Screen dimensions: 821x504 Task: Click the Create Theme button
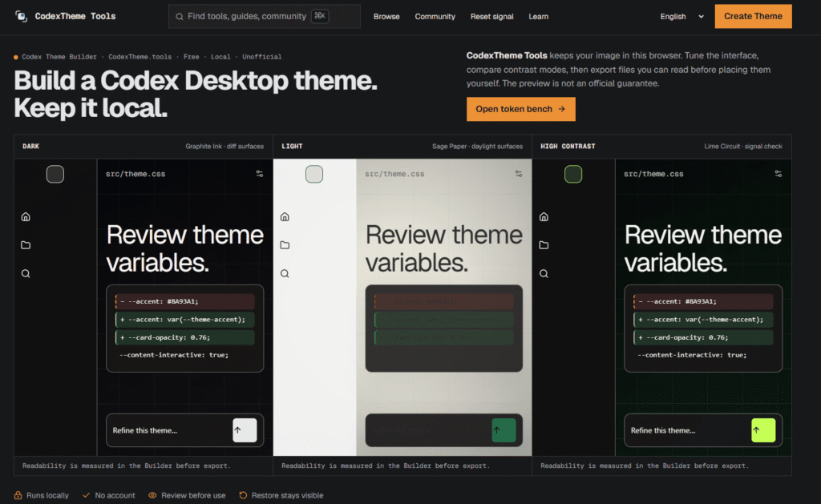(753, 16)
